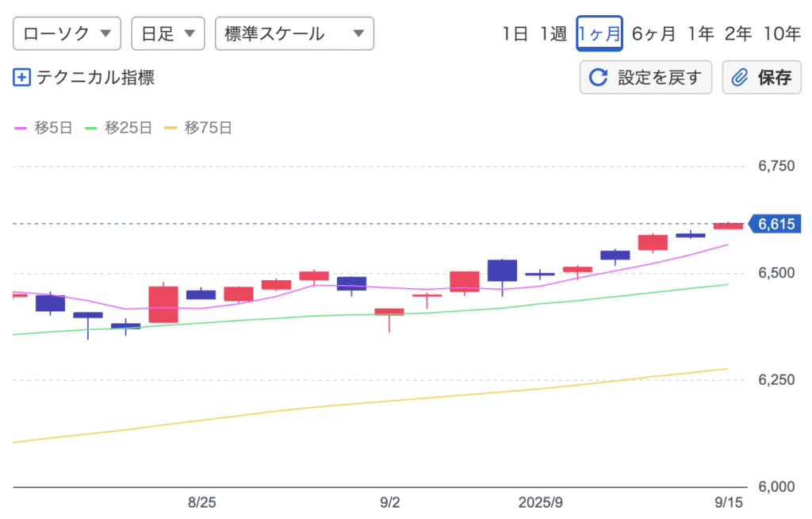Screen dimensions: 812x519
Task: Open the 日足 interval dropdown
Action: tap(167, 33)
